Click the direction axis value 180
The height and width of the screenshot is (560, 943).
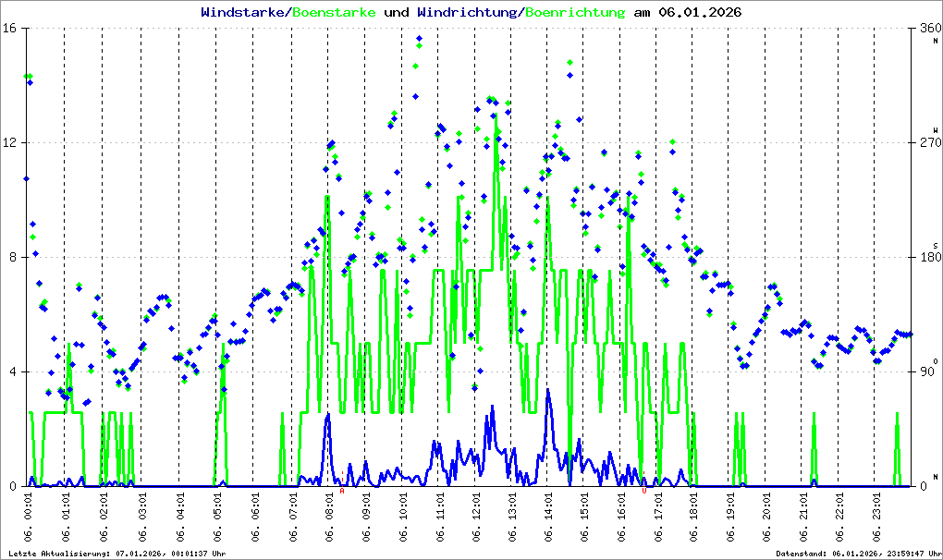pyautogui.click(x=930, y=257)
